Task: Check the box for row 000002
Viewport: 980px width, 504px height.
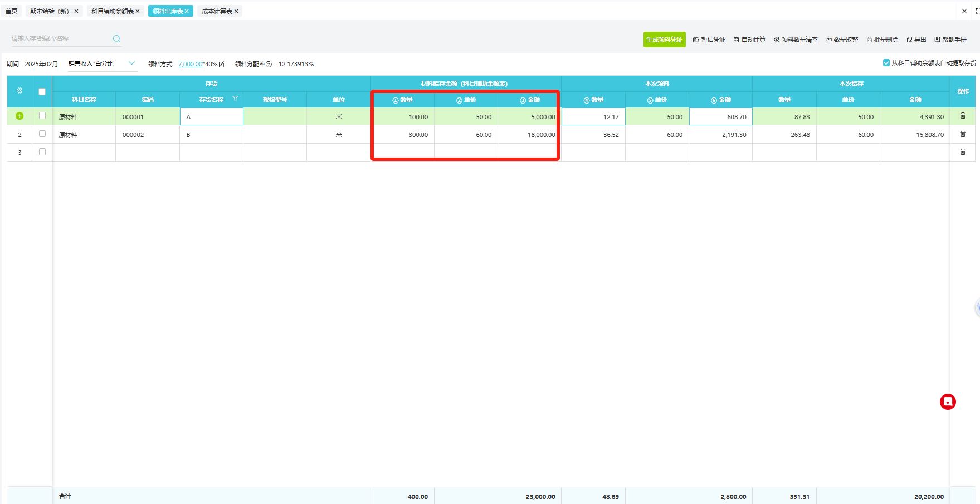Action: point(42,134)
